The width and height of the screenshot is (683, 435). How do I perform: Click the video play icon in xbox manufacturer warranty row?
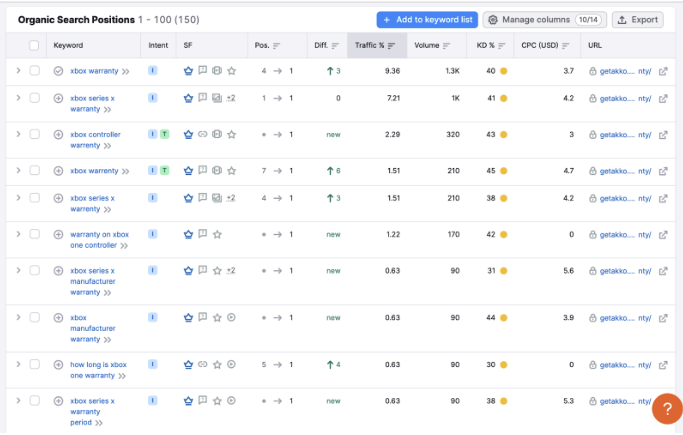pyautogui.click(x=232, y=317)
